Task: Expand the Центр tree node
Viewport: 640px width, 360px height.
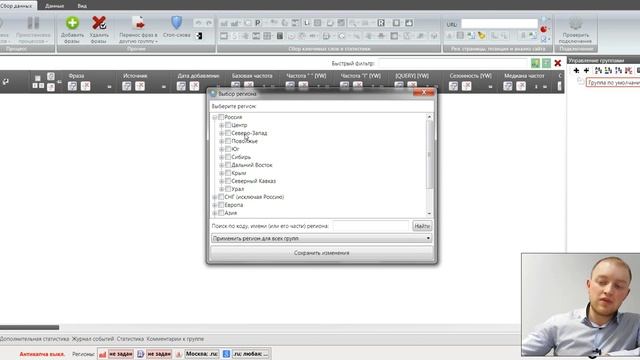Action: [x=222, y=125]
